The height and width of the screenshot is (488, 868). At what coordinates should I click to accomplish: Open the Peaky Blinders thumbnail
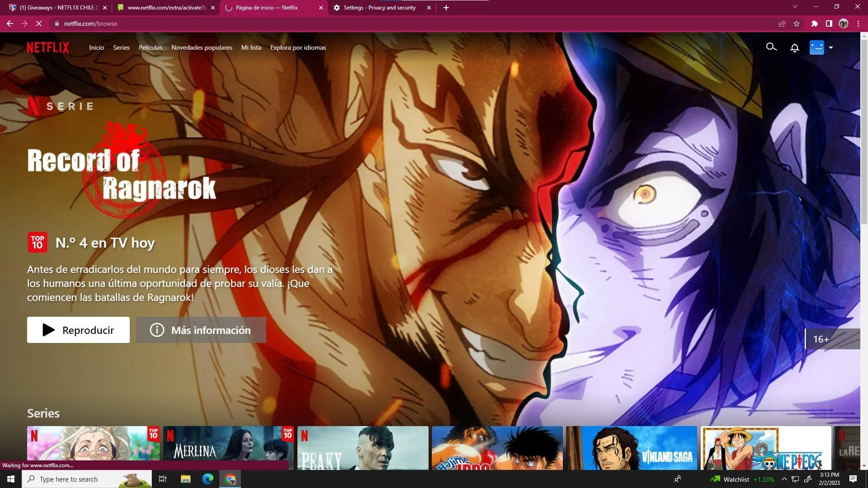(363, 448)
